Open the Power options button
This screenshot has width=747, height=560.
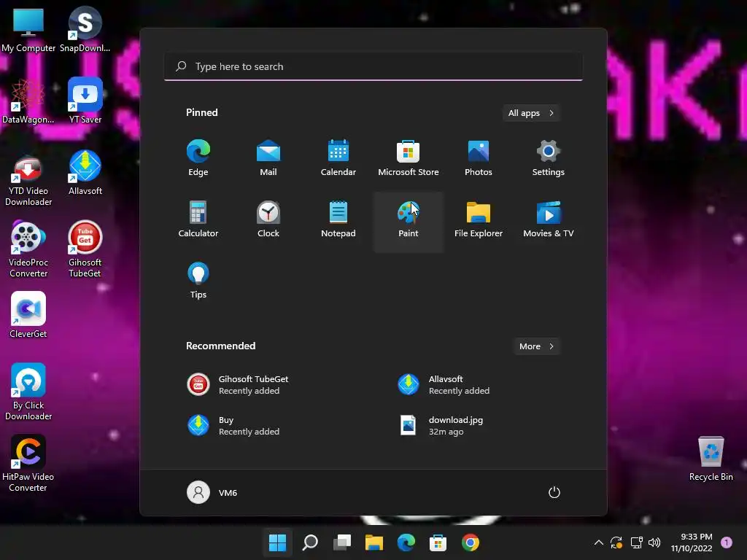[554, 492]
